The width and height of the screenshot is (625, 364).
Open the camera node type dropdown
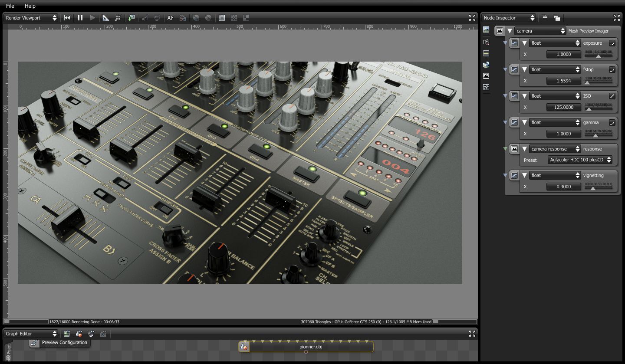(540, 31)
